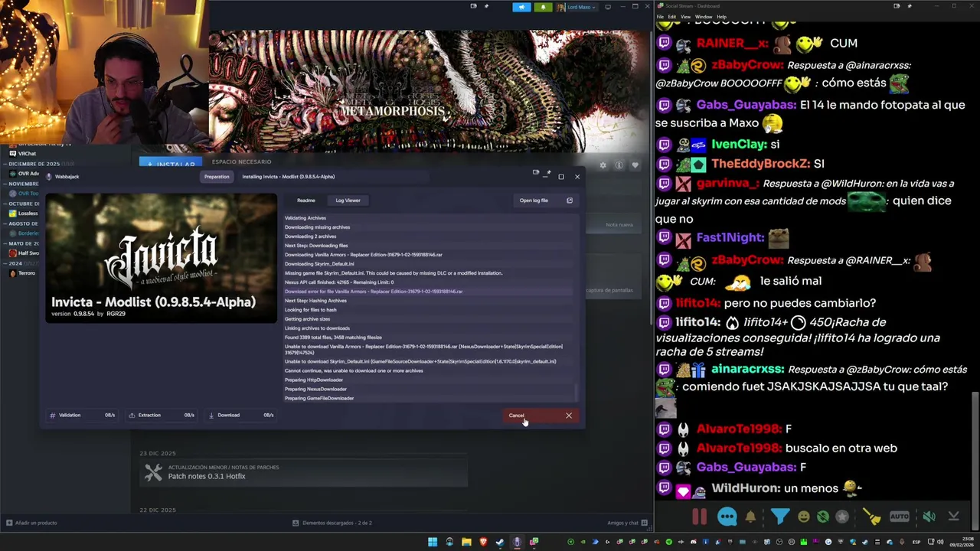Viewport: 980px width, 551px height.
Task: Click the Extraction speed indicator
Action: (x=162, y=415)
